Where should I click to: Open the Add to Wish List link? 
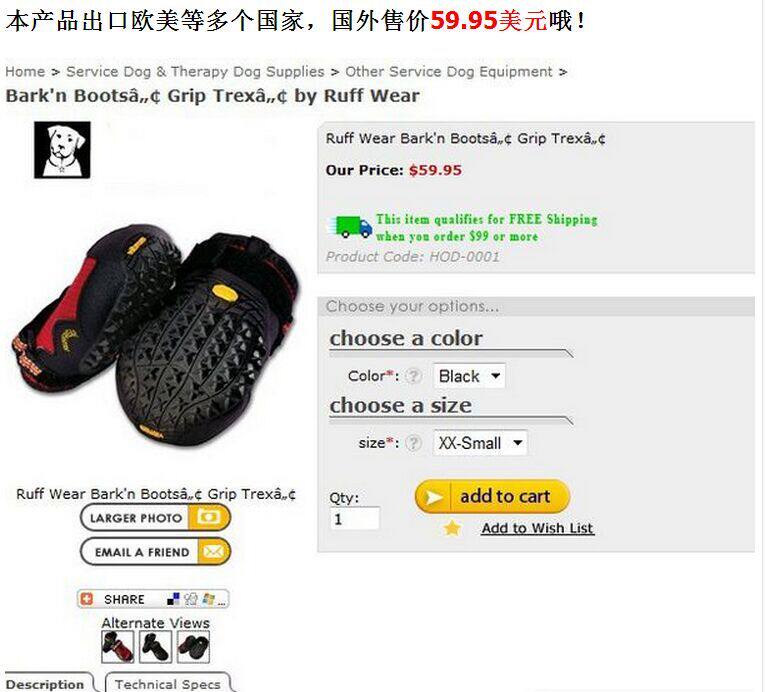pyautogui.click(x=538, y=528)
